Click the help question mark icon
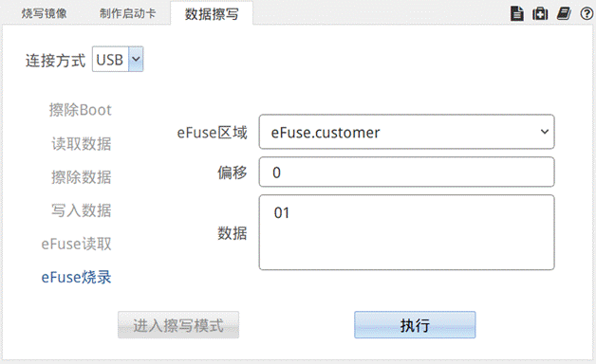Viewport: 596px width, 364px height. click(x=587, y=14)
